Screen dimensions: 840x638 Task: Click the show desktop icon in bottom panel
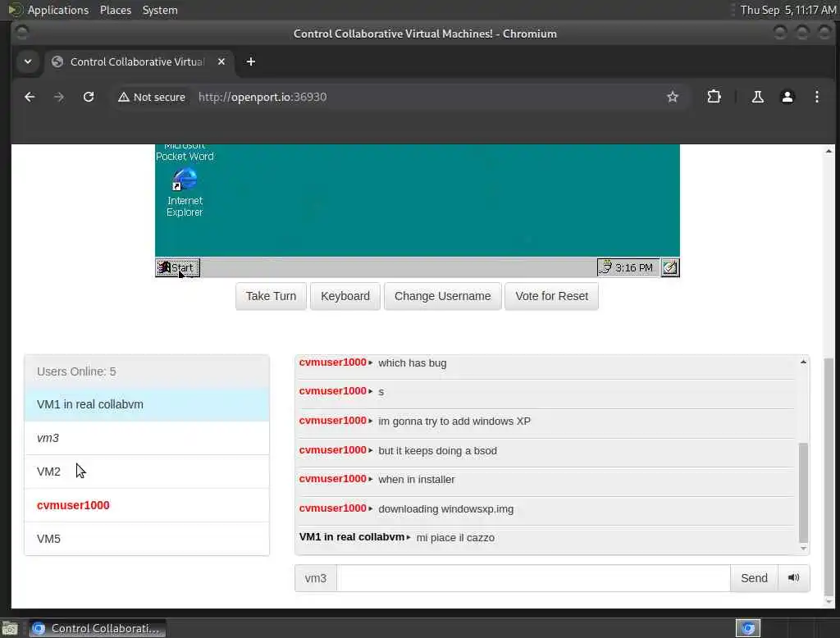click(x=10, y=628)
